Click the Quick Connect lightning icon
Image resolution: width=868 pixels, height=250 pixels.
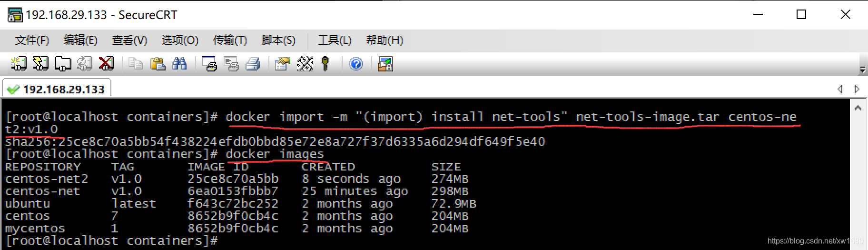click(40, 63)
